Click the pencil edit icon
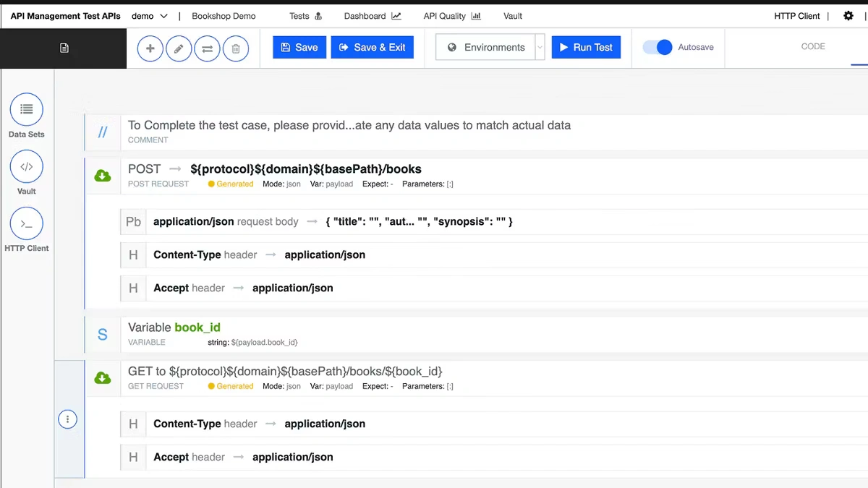This screenshot has height=488, width=868. (x=179, y=48)
